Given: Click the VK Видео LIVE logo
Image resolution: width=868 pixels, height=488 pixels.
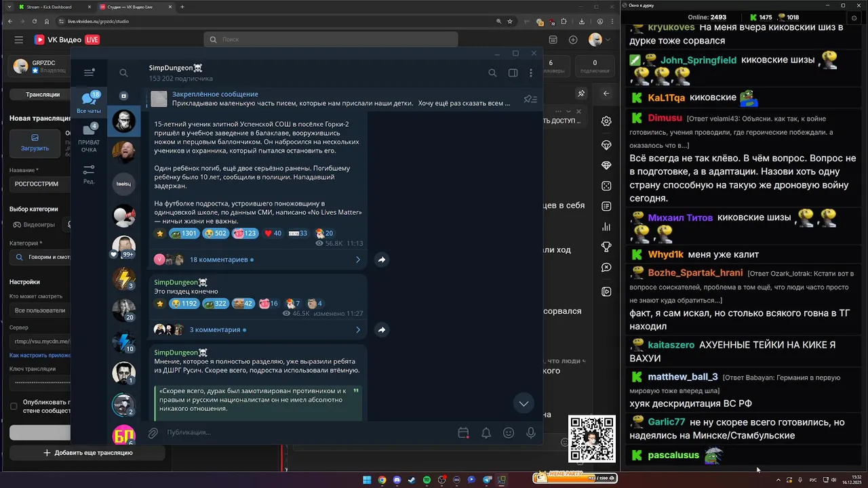Looking at the screenshot, I should coord(66,40).
